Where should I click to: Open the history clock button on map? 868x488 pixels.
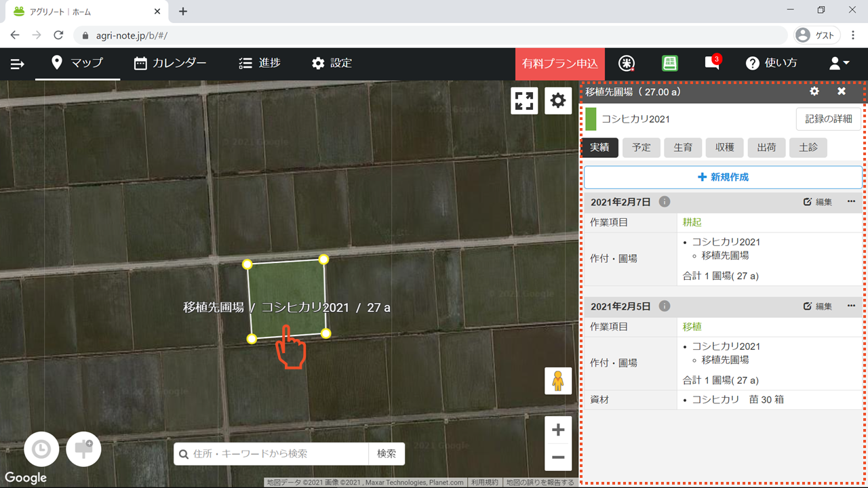coord(41,449)
